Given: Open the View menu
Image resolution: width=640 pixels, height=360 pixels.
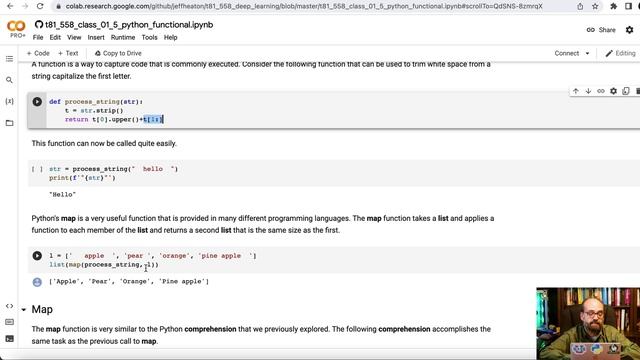Looking at the screenshot, I should coord(74,37).
